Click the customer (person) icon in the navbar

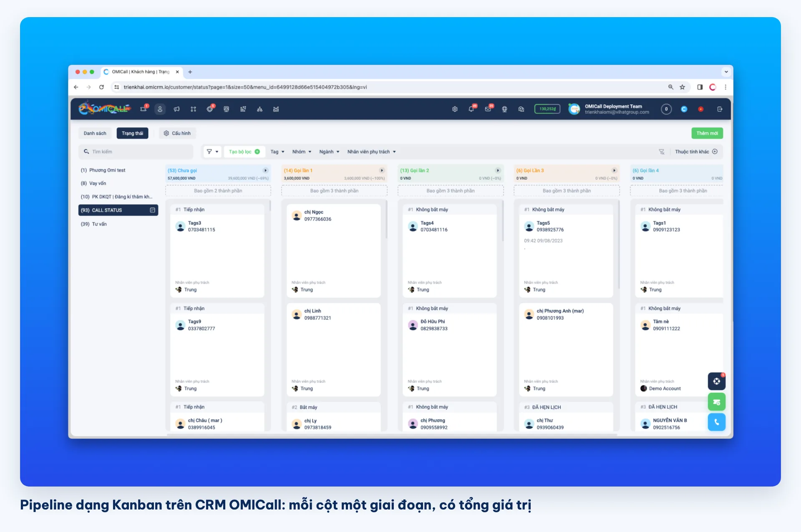(x=160, y=109)
